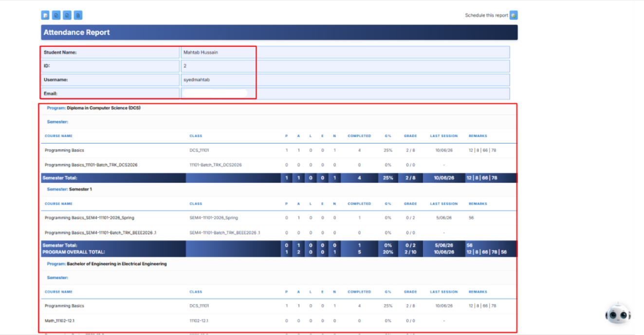Click the fourth export document icon in the toolbar
Viewport: 644px width, 335px height.
[x=78, y=16]
